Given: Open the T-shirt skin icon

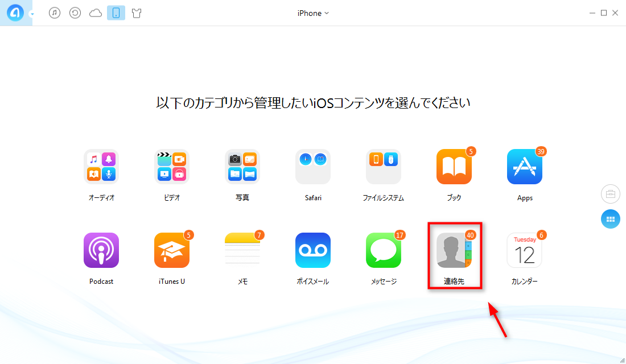Looking at the screenshot, I should click(137, 13).
